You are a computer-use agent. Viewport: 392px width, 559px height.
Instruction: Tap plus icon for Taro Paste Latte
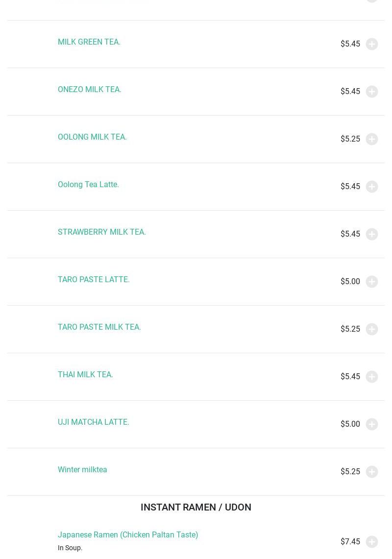(x=372, y=282)
